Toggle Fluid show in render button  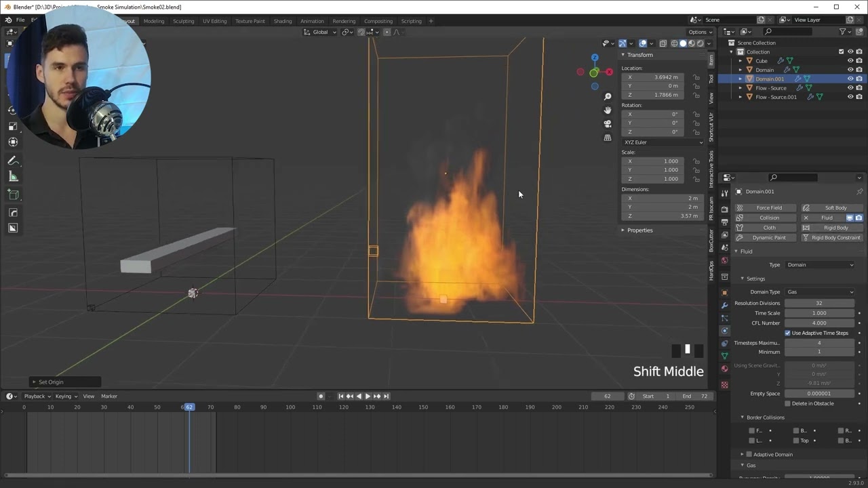[x=859, y=218]
